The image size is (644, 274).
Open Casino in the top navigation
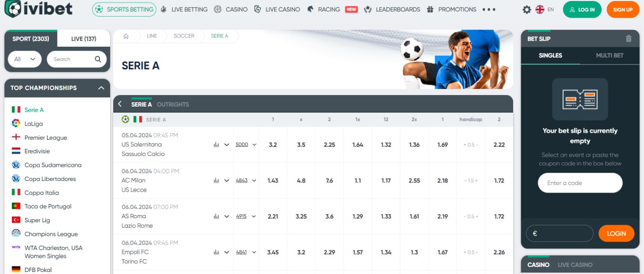[x=230, y=10]
